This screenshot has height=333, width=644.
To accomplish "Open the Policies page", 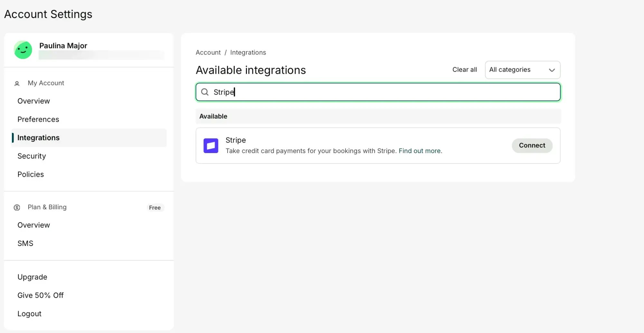I will [31, 174].
